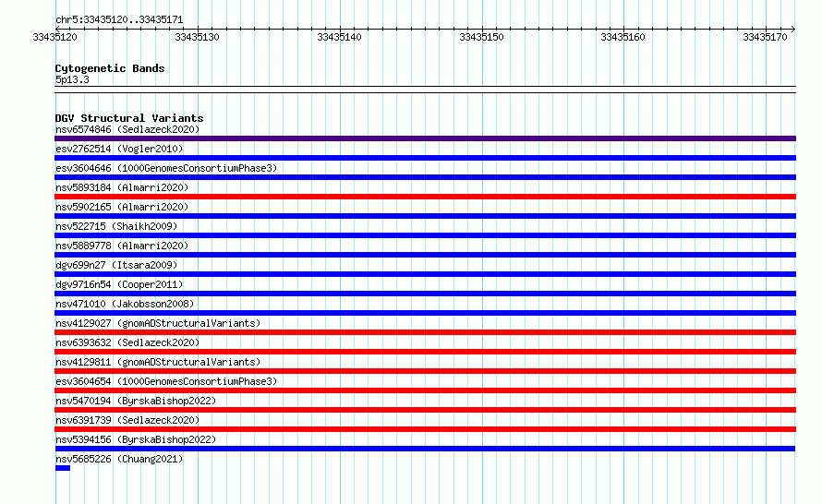This screenshot has width=822, height=504.
Task: Open esv3604646 (1000GenomesConsortiumPhase3) label
Action: 166,168
